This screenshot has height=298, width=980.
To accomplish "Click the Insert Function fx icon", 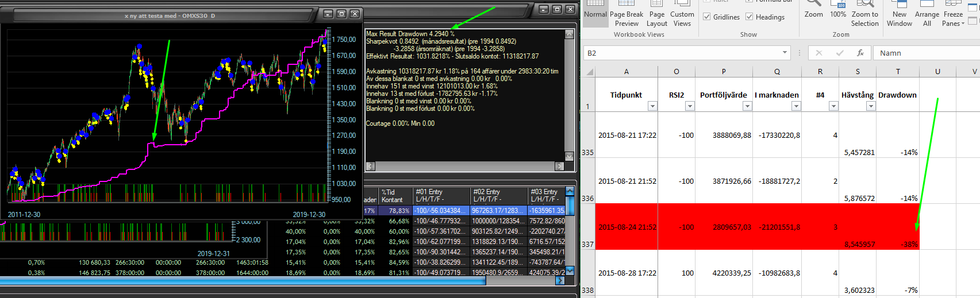I will click(860, 53).
